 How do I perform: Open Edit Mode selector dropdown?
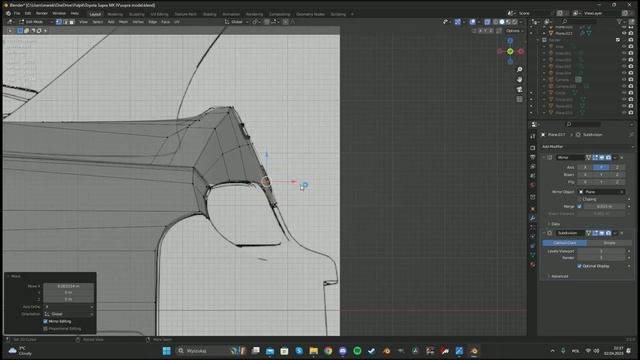[36, 22]
